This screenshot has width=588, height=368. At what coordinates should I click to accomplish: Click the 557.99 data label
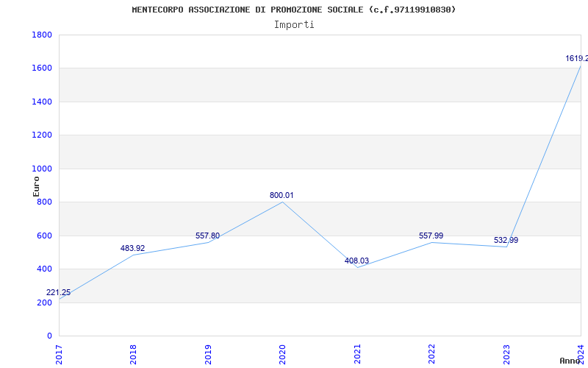tap(431, 236)
